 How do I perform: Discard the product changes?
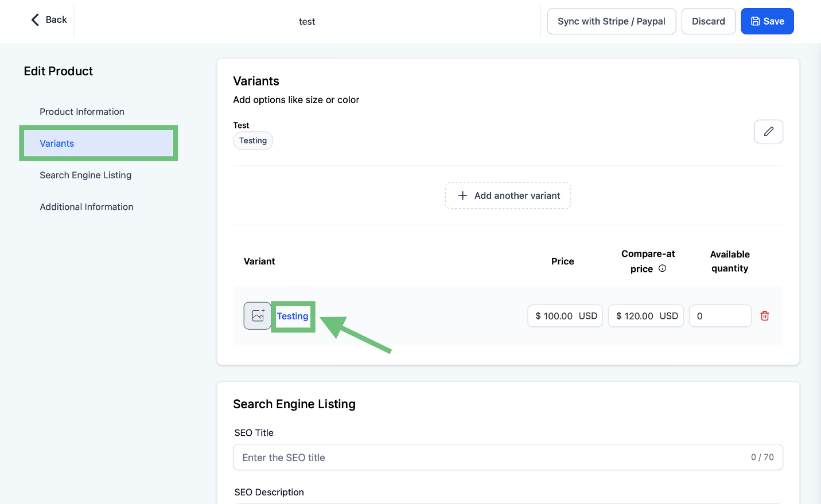coord(708,21)
